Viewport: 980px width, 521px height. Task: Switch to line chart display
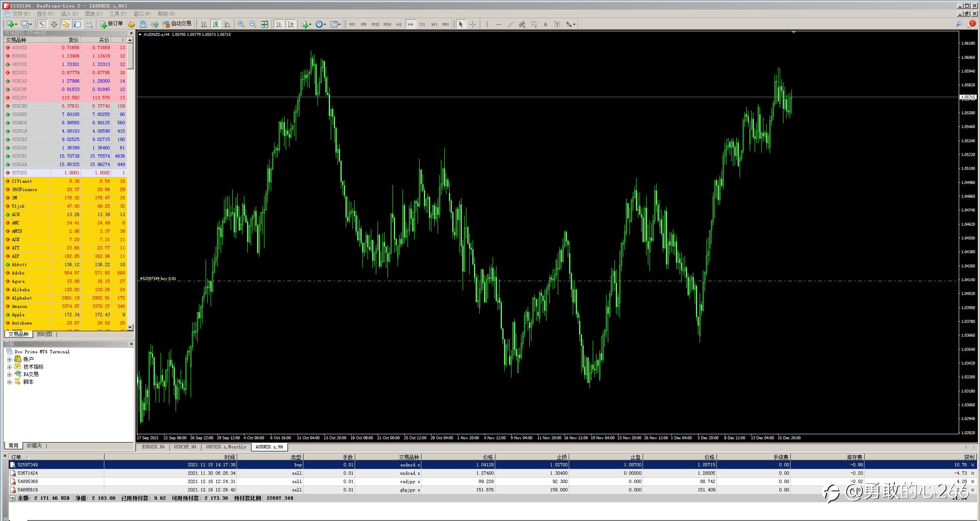pos(227,24)
